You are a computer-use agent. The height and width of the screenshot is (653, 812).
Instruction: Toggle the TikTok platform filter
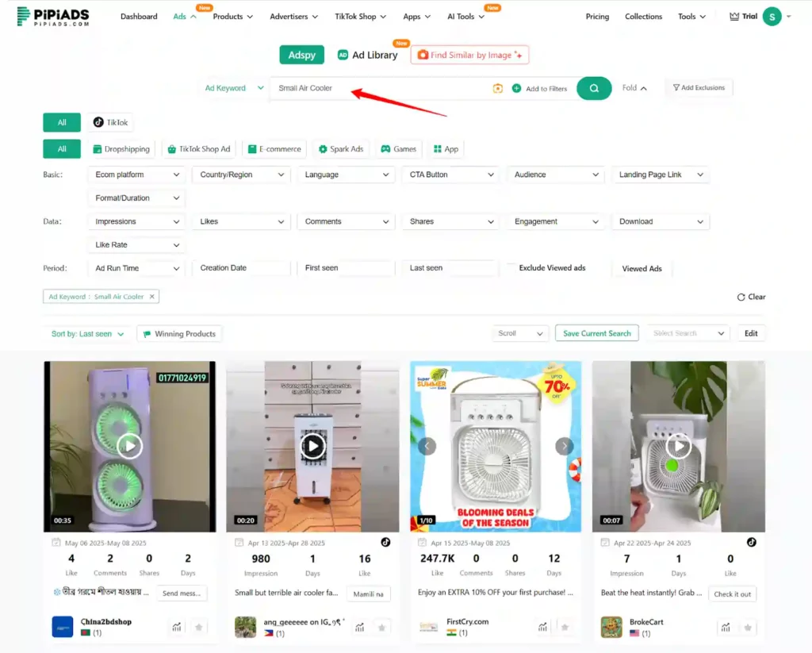coord(110,122)
